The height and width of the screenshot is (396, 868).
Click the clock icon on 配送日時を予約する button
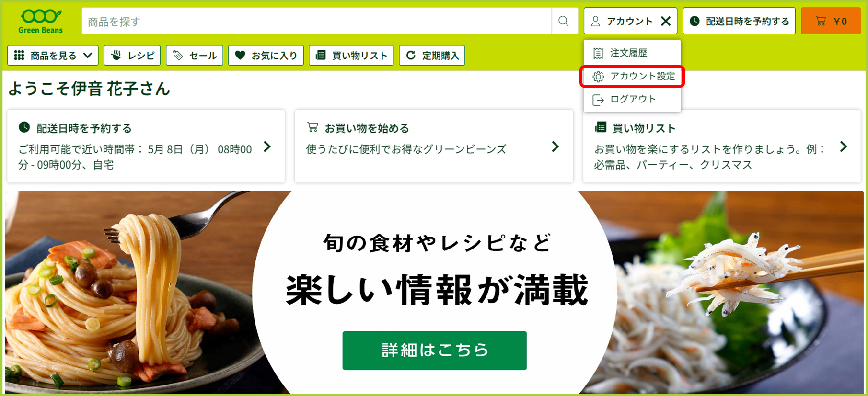(x=694, y=21)
